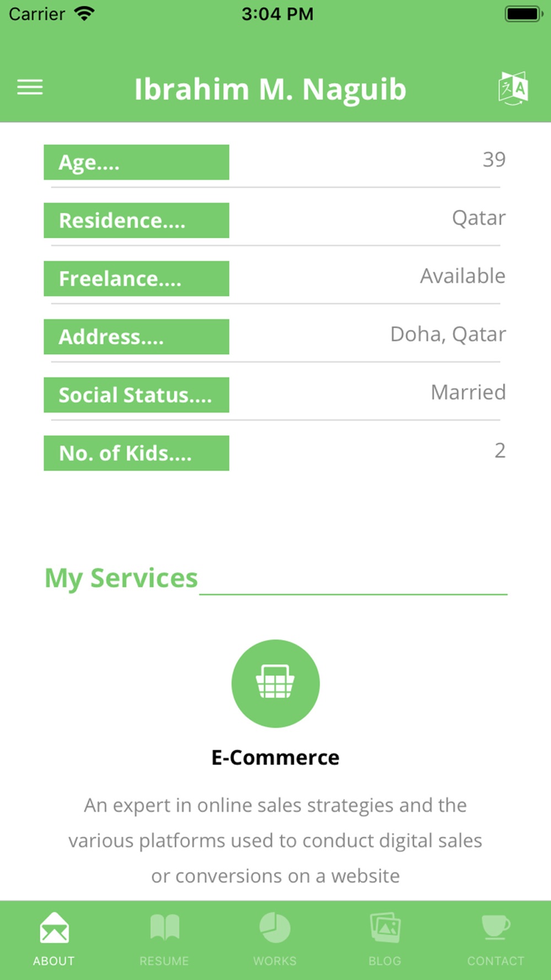Switch to the CONTACT tab label
Image resolution: width=551 pixels, height=980 pixels.
[496, 961]
